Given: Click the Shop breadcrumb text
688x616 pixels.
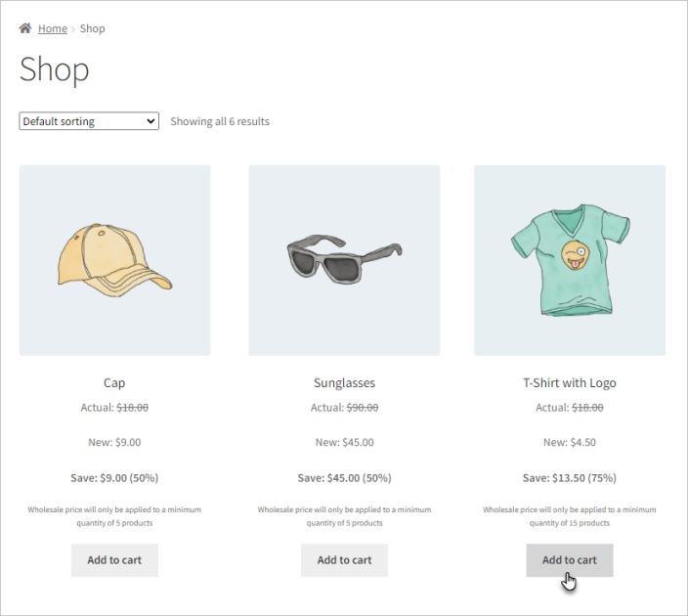Looking at the screenshot, I should click(x=93, y=28).
